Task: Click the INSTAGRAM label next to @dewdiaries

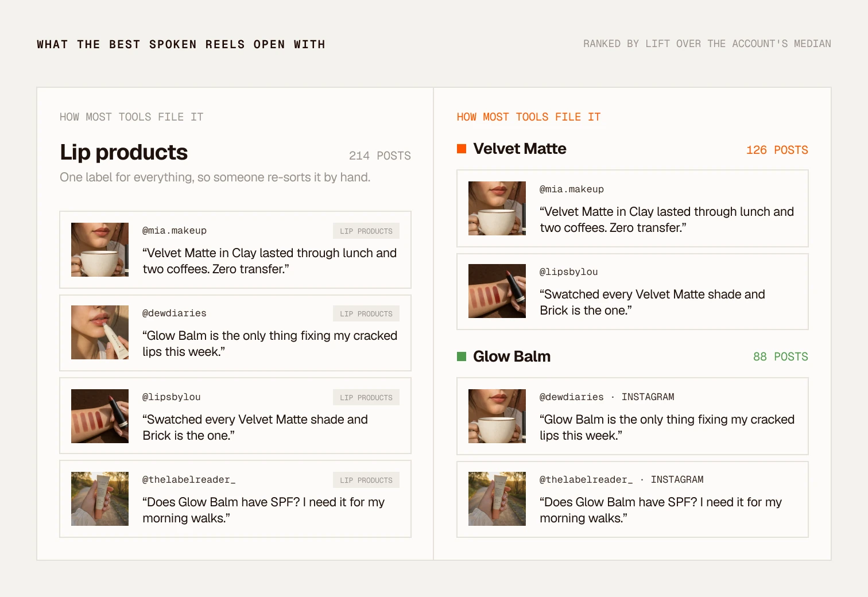Action: [648, 397]
